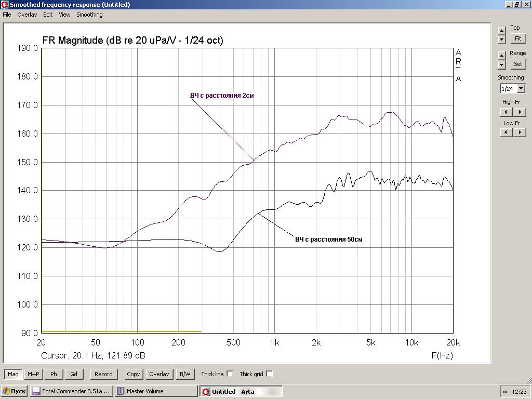Image resolution: width=532 pixels, height=399 pixels.
Task: Click the Record button
Action: tap(103, 374)
